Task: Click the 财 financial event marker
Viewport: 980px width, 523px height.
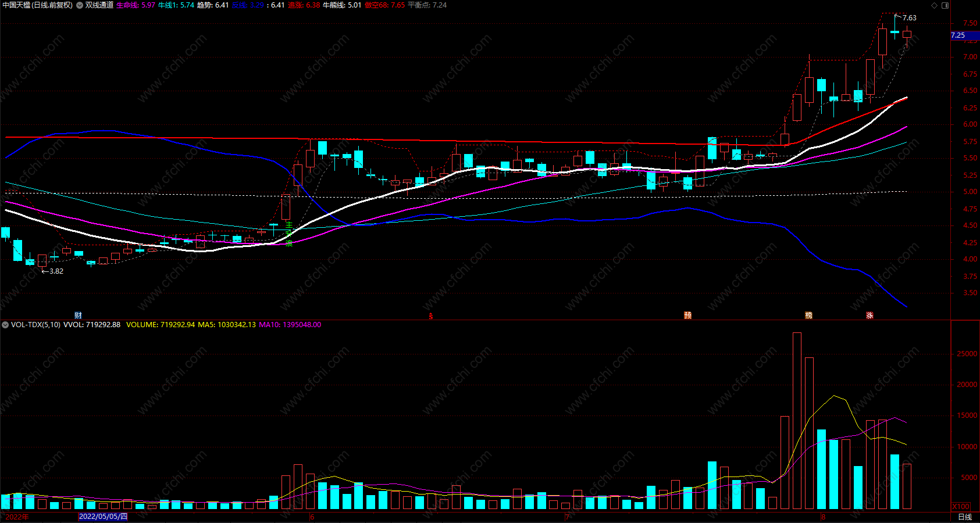Action: tap(78, 316)
